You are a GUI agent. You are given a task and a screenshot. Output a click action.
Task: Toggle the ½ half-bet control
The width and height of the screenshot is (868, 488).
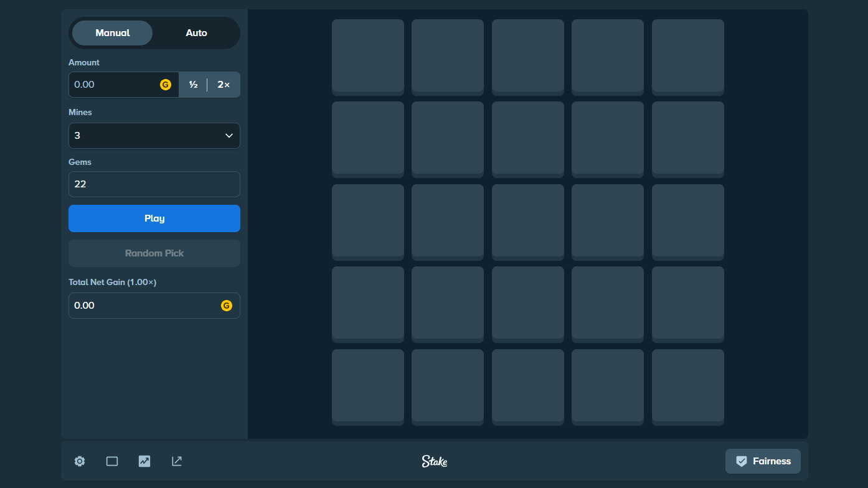[193, 84]
